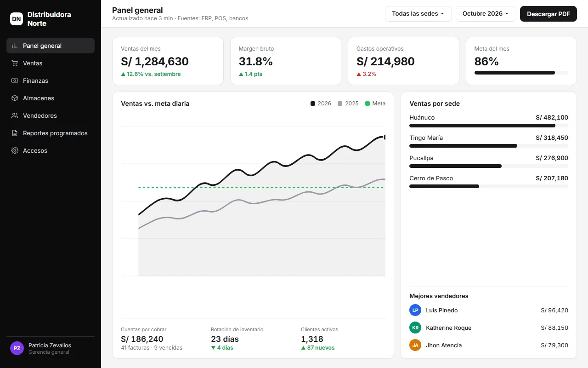Open the Finanzas menu item
This screenshot has height=368, width=588.
(x=51, y=80)
